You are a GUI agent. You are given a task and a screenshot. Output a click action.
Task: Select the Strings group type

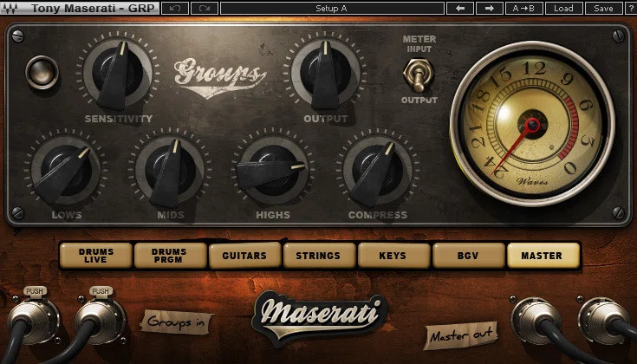click(x=319, y=256)
